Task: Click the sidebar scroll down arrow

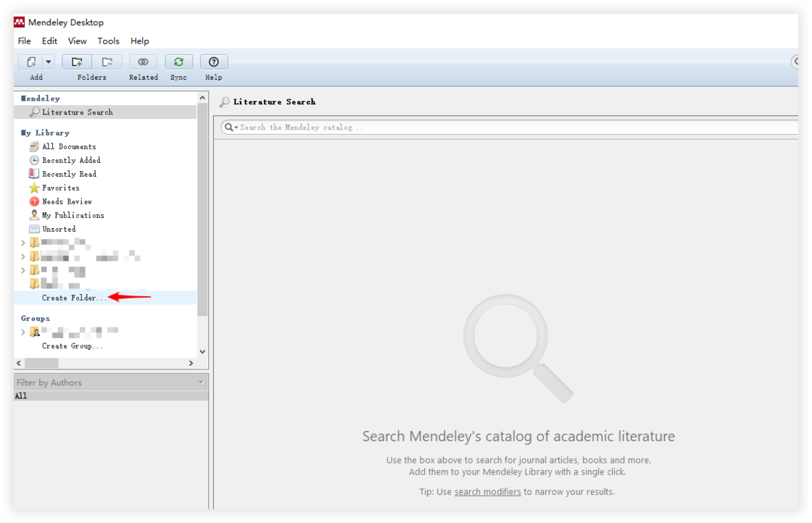Action: pyautogui.click(x=202, y=352)
